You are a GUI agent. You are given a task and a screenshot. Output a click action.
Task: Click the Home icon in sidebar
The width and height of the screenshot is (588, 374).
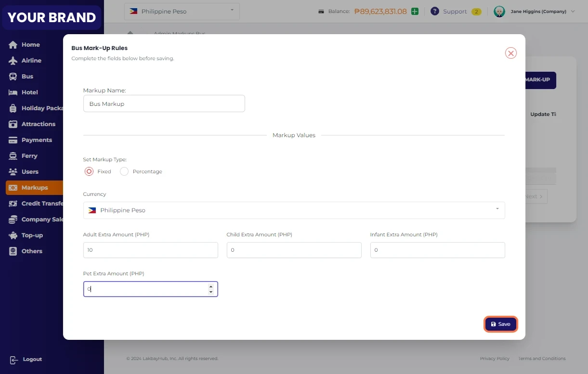pos(13,45)
